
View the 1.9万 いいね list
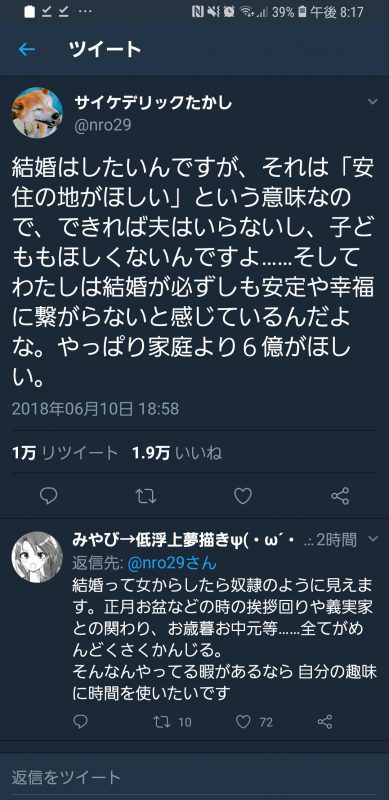pos(177,453)
